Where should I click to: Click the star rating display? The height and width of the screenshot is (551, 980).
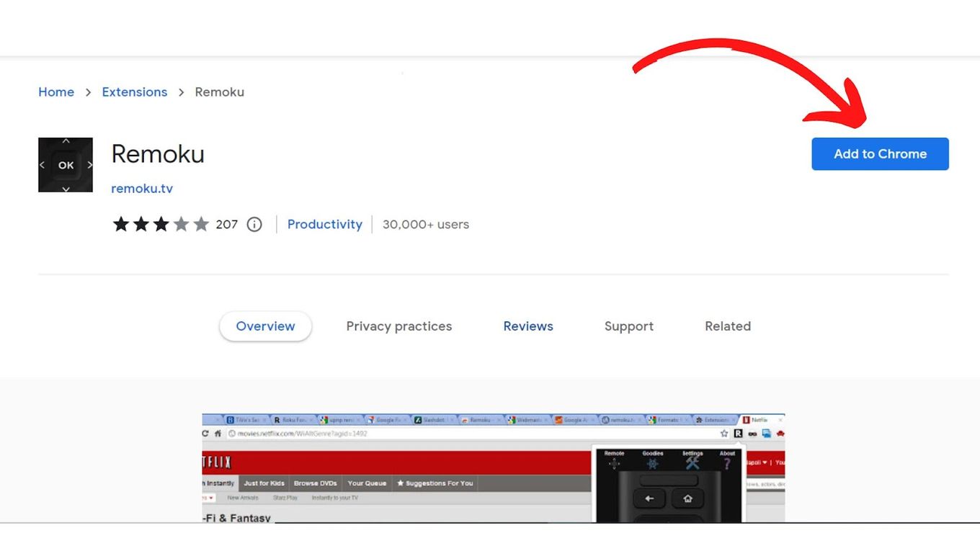(x=161, y=225)
